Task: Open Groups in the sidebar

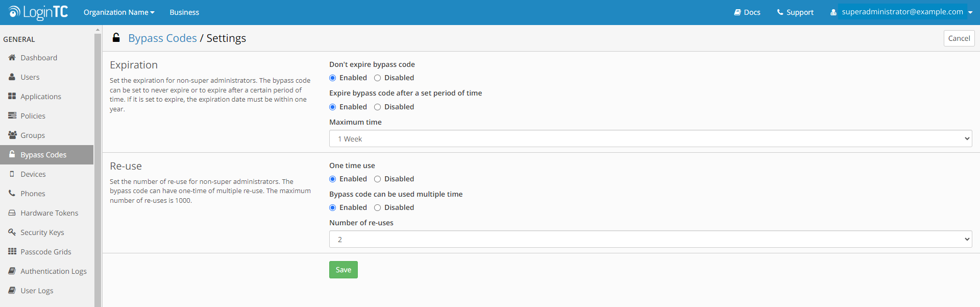Action: (47, 135)
